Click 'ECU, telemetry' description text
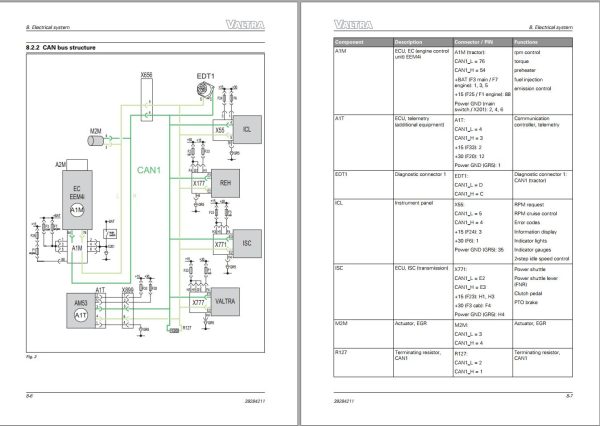The image size is (600, 426). (412, 119)
